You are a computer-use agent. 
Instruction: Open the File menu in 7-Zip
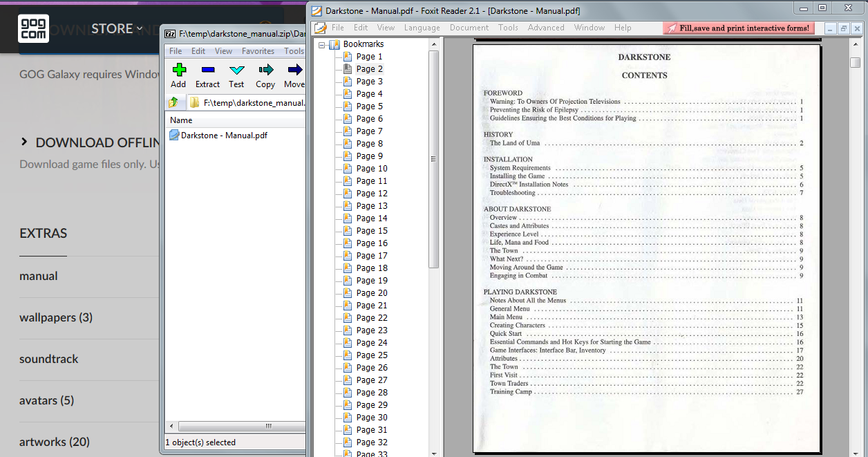[x=176, y=51]
